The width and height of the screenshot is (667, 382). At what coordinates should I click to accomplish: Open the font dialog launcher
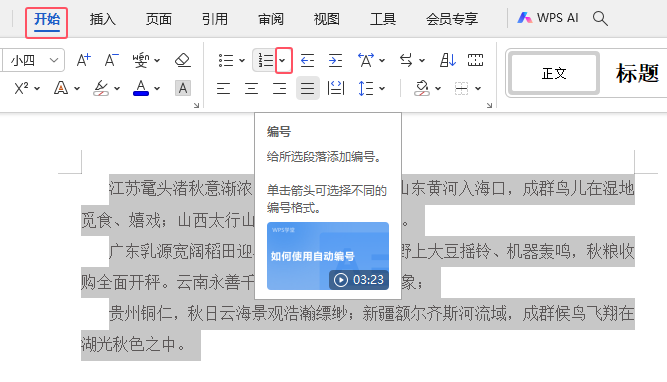tap(197, 105)
